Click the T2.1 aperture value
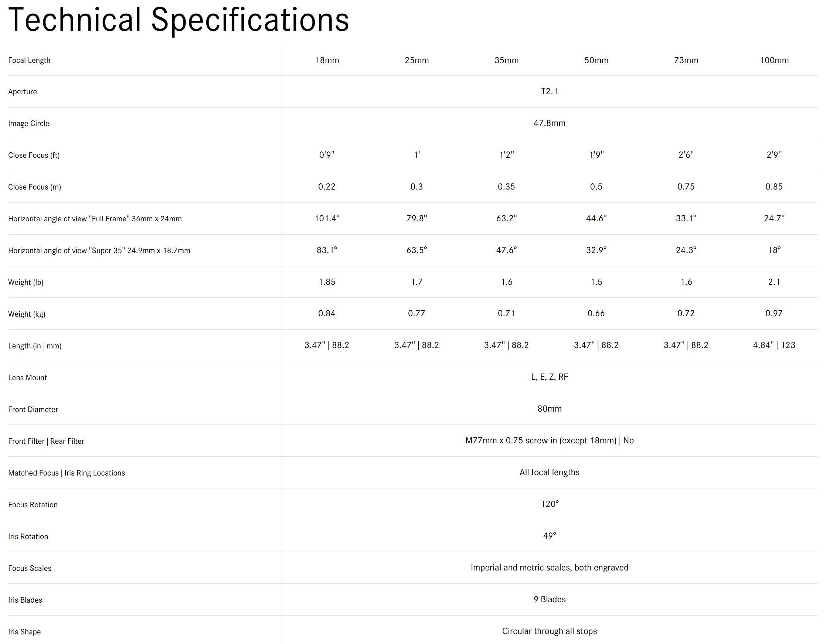 [549, 91]
